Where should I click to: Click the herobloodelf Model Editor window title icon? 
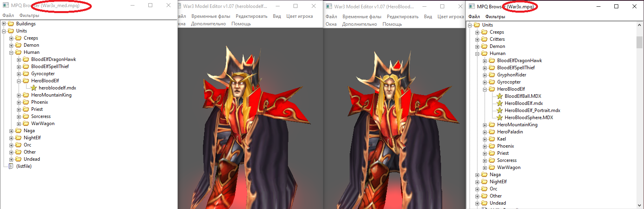pyautogui.click(x=180, y=6)
